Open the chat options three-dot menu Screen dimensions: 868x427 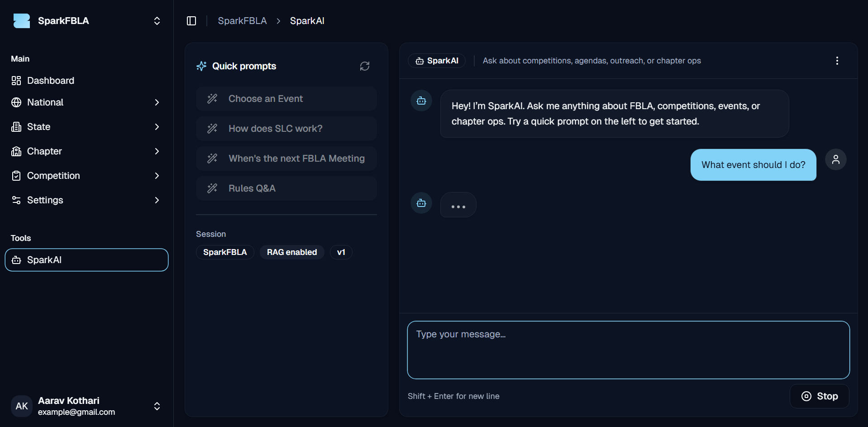[x=837, y=61]
